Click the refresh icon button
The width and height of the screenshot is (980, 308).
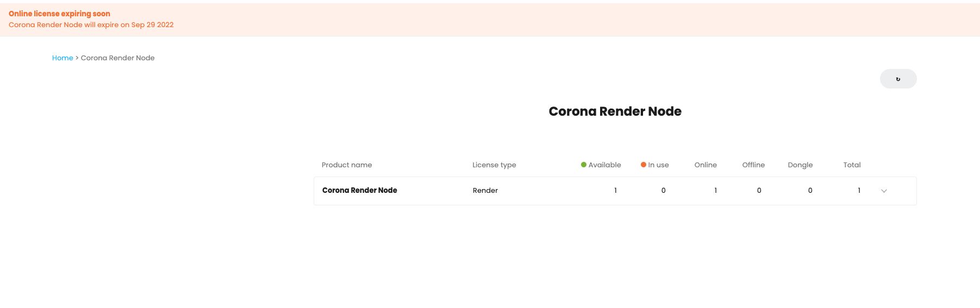click(x=898, y=79)
